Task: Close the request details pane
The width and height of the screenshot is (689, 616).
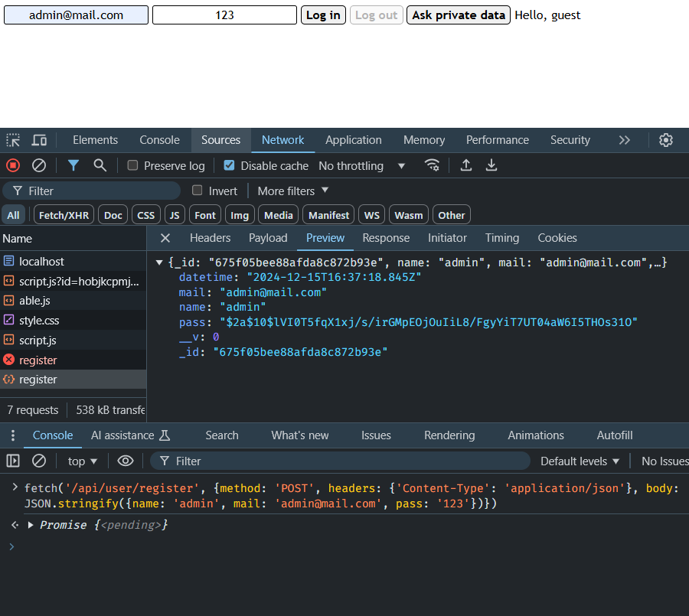Action: [x=165, y=238]
